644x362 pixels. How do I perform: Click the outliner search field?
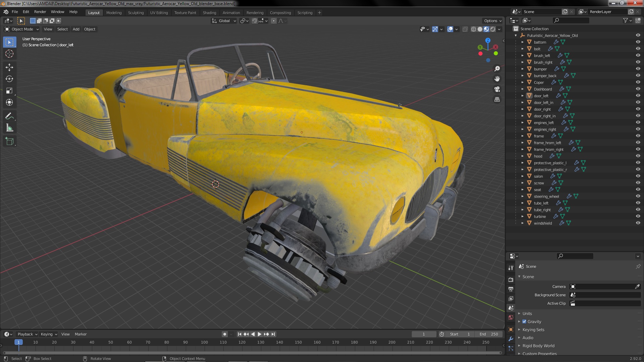pos(571,20)
